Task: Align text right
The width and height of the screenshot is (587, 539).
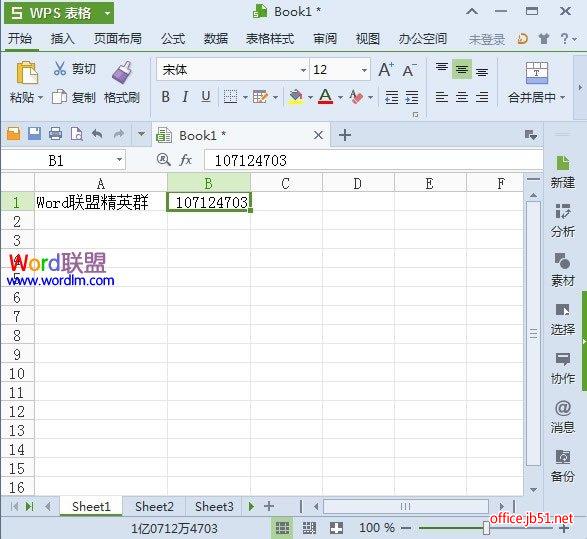Action: 482,97
